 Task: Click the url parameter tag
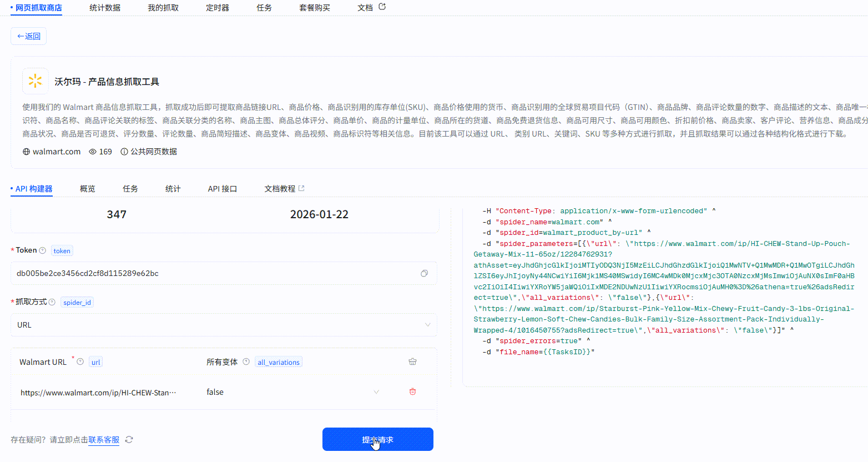coord(96,362)
